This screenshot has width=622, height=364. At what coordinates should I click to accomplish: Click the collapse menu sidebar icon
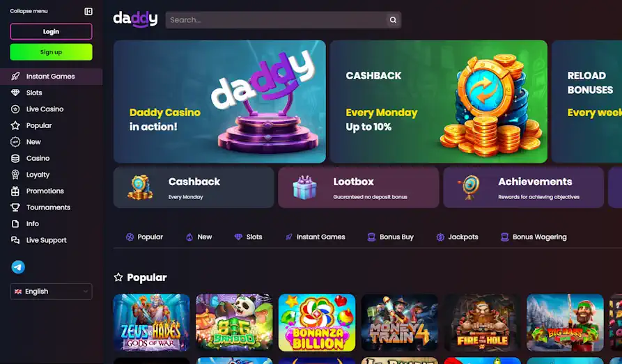click(88, 11)
